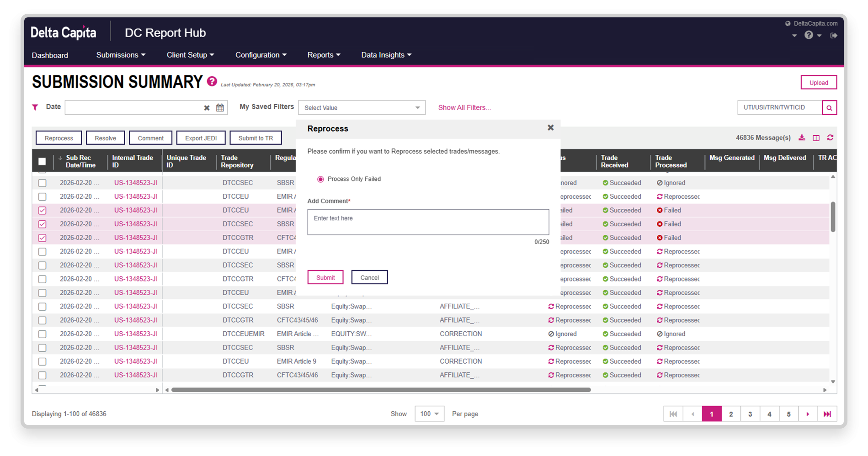Clear the Date field with X icon
This screenshot has width=868, height=456.
(x=207, y=108)
